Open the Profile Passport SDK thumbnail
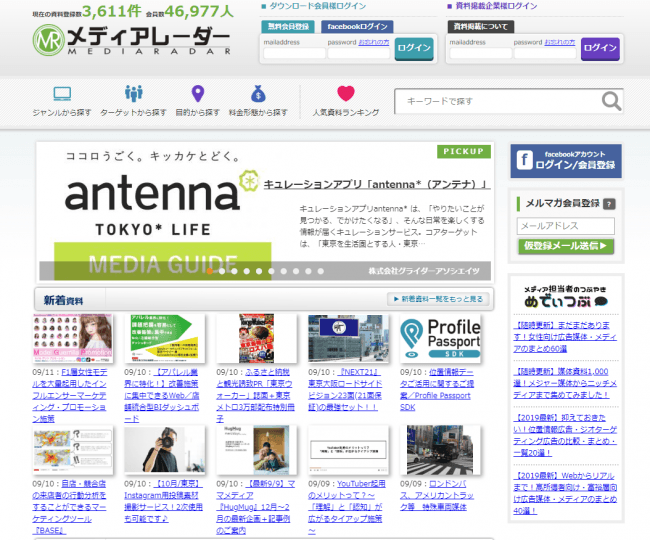 tap(440, 338)
